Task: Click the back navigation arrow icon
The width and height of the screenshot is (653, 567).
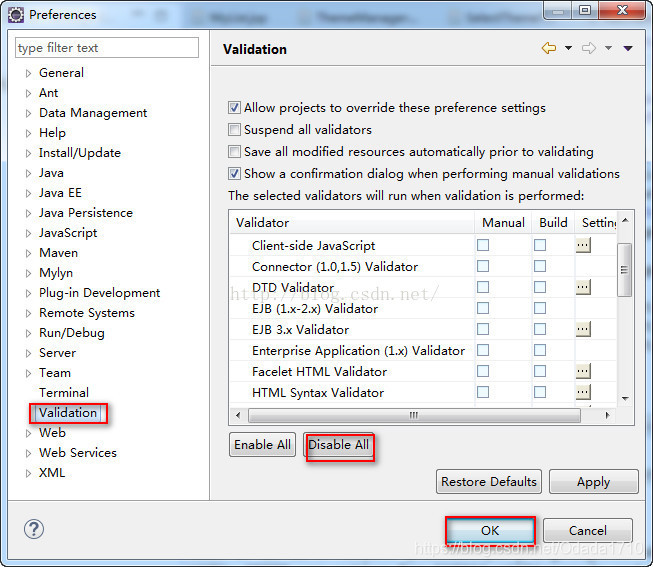Action: (x=549, y=48)
